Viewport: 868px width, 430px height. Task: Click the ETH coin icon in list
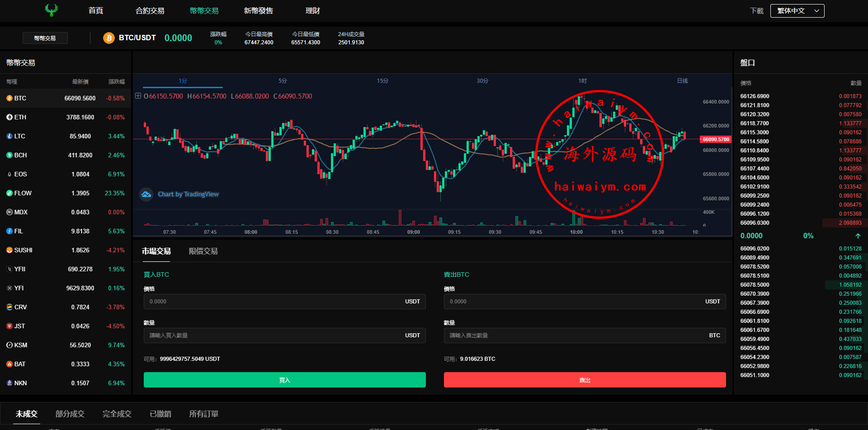tap(9, 117)
